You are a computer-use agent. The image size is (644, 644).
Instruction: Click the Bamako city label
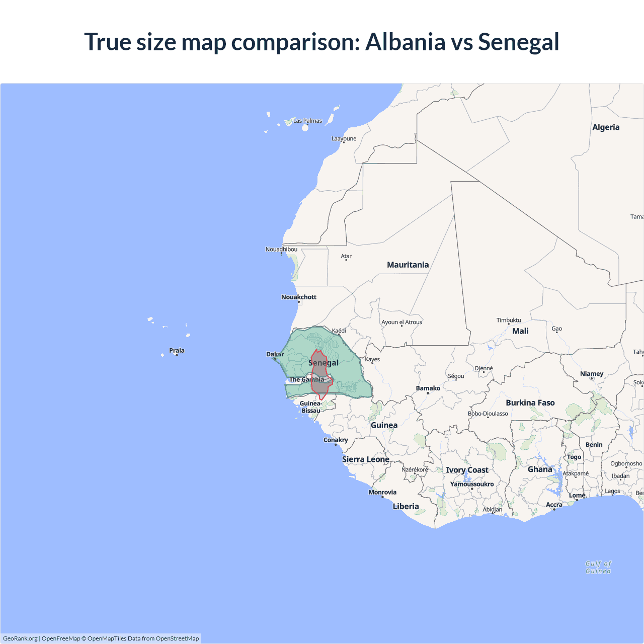428,388
